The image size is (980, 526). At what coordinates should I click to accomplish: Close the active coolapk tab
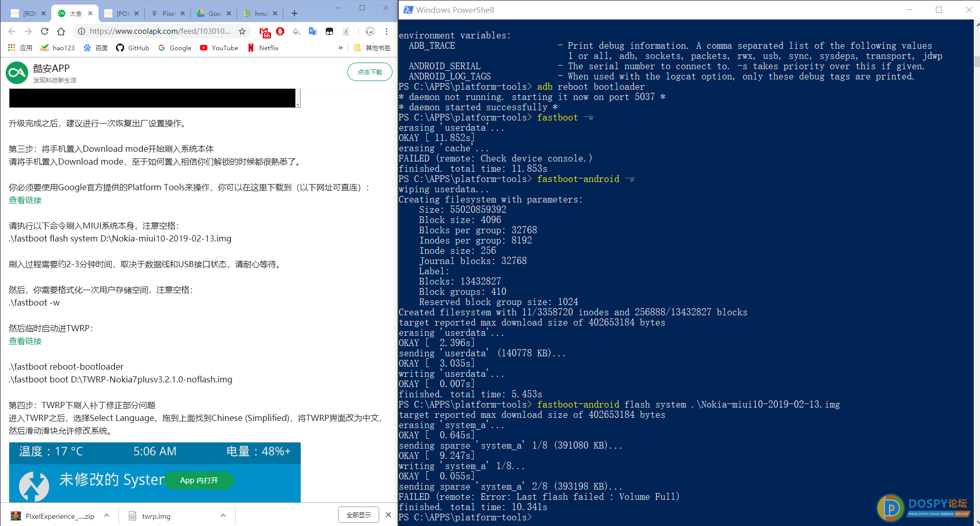point(90,13)
